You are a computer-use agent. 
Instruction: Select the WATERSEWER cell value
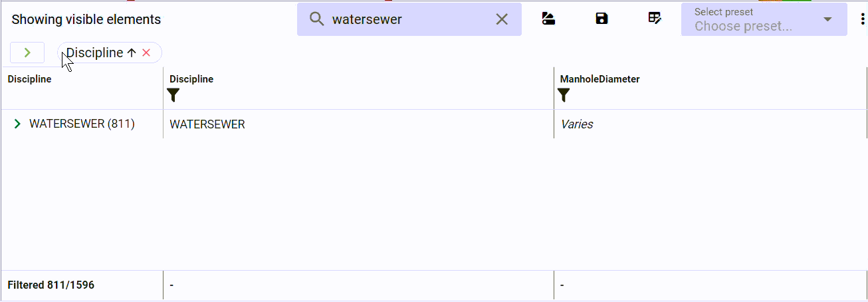[207, 124]
